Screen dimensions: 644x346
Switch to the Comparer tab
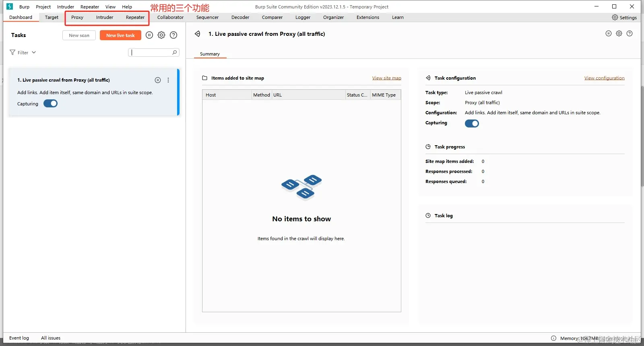(272, 17)
